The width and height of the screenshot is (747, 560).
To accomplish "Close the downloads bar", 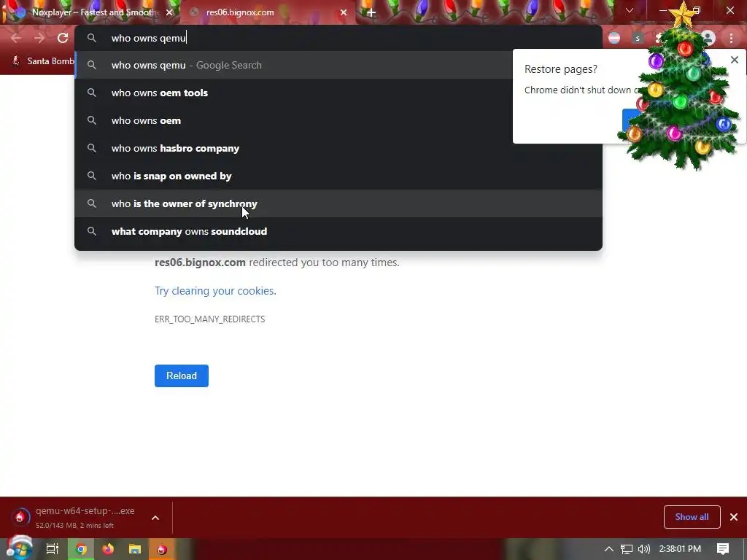I will pyautogui.click(x=734, y=517).
